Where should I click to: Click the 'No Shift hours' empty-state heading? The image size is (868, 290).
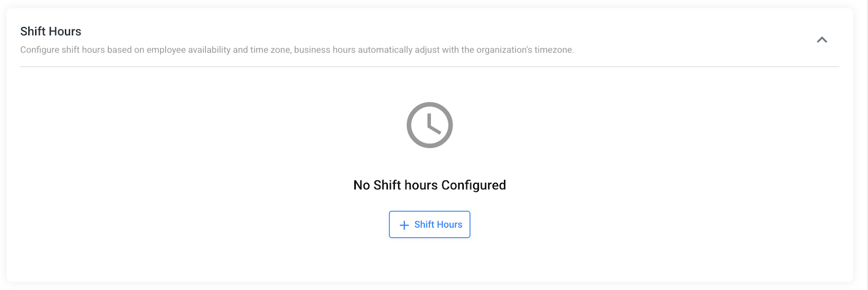(395, 185)
